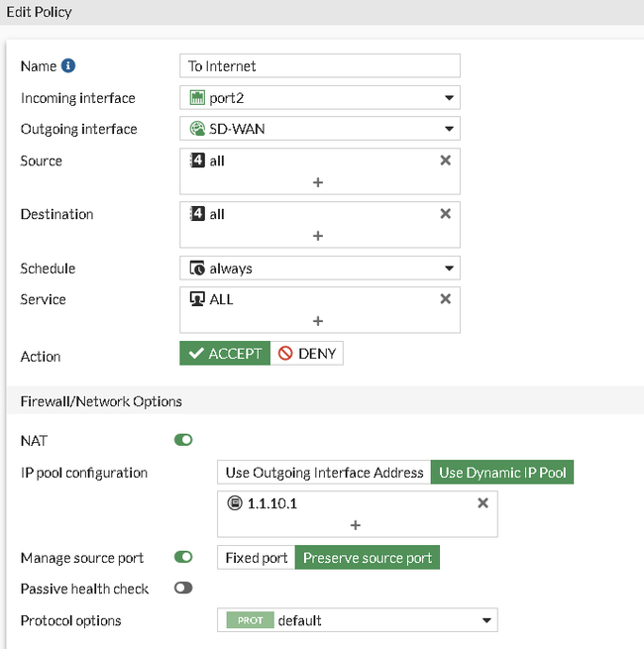Add another IP pool with plus icon
This screenshot has height=649, width=644.
356,525
